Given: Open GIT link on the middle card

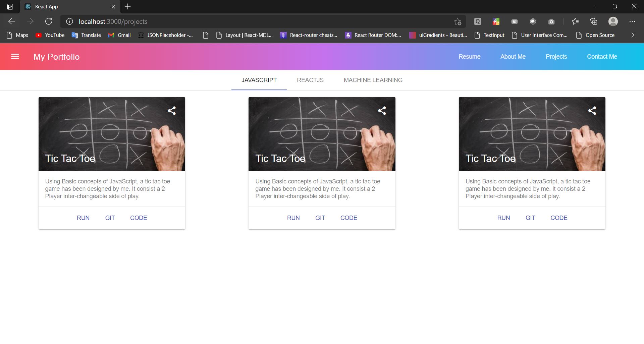Looking at the screenshot, I should (x=320, y=218).
